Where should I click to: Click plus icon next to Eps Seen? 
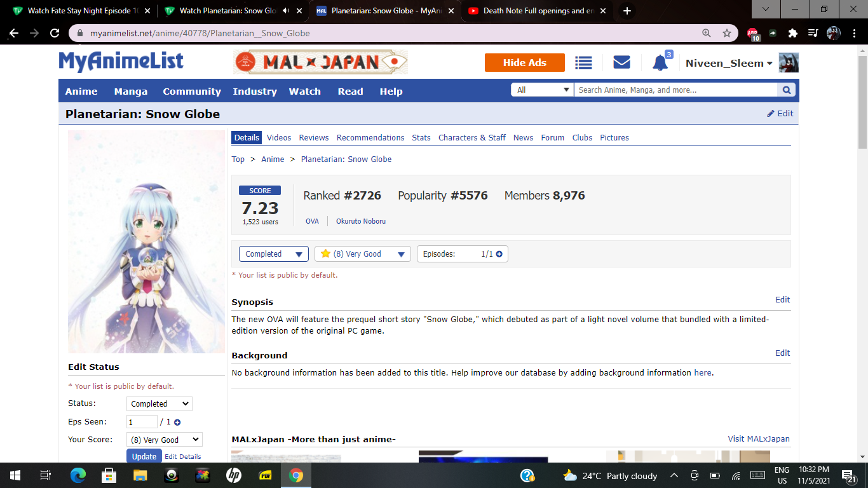pos(177,422)
